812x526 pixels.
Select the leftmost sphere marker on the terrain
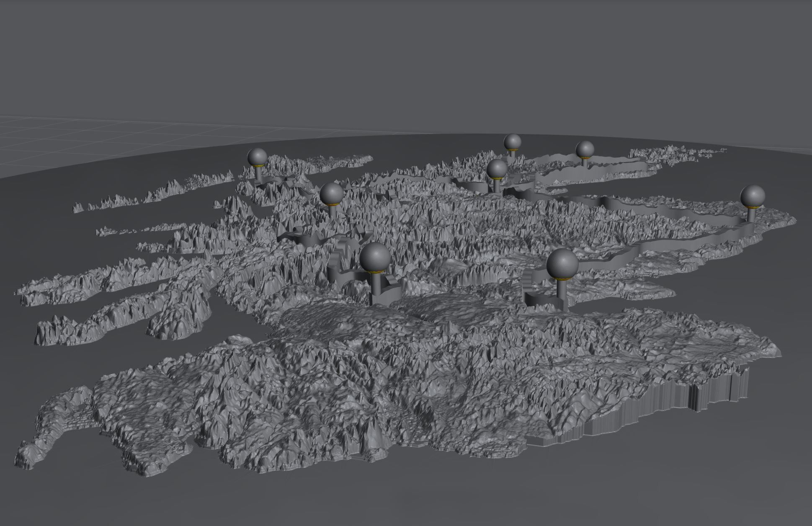(257, 157)
